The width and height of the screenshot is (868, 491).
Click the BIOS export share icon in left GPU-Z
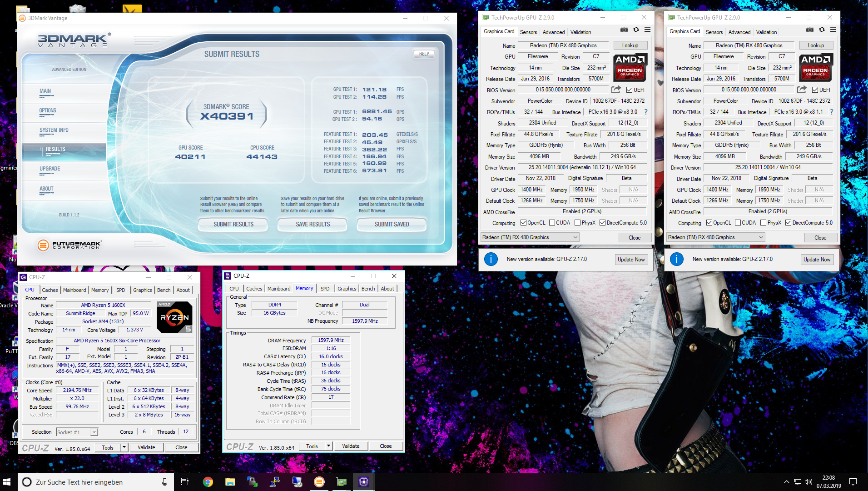point(616,90)
